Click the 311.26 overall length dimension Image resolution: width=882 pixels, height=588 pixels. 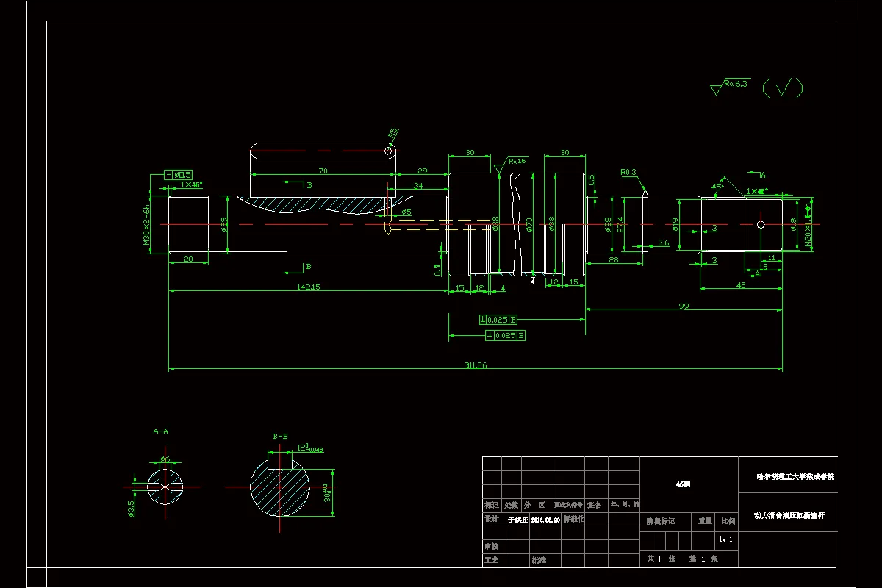pos(476,365)
